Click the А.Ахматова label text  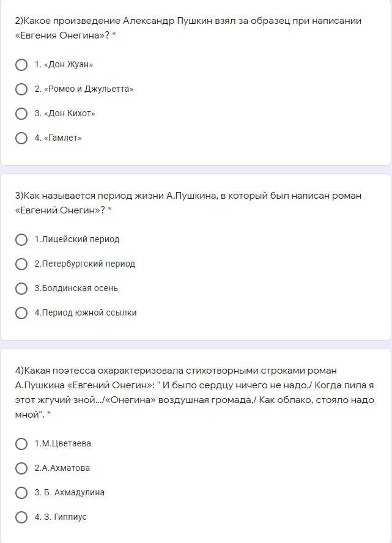click(62, 468)
